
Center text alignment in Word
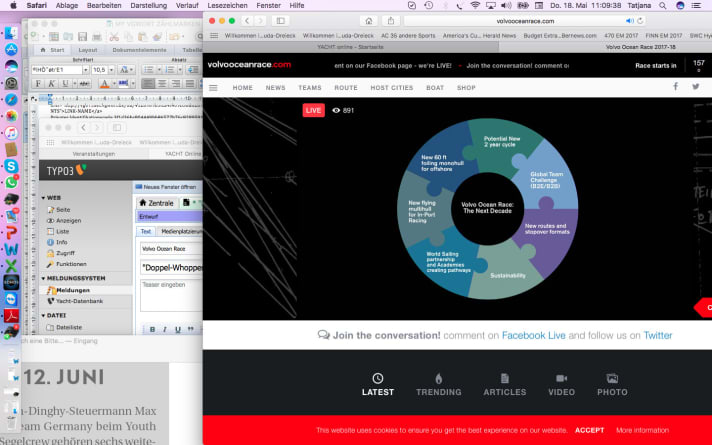pyautogui.click(x=162, y=84)
